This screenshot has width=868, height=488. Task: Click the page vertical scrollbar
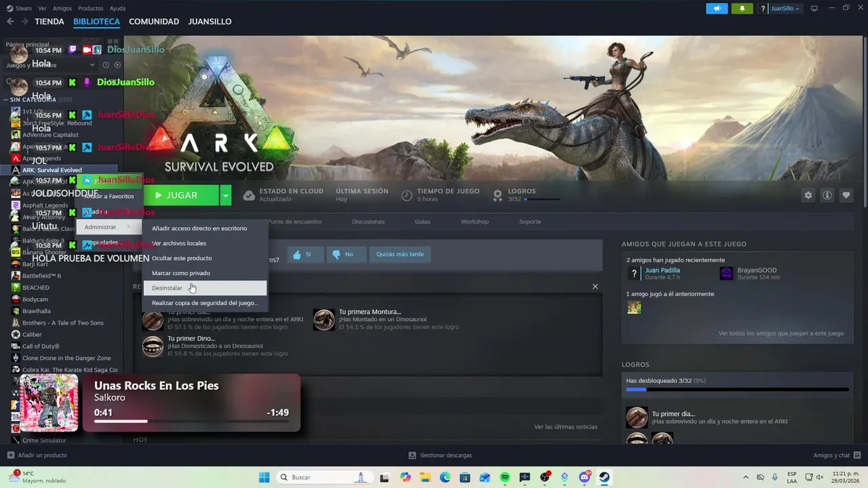(x=865, y=122)
